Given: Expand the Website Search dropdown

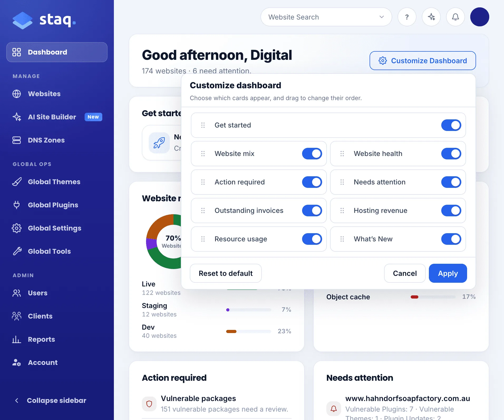Looking at the screenshot, I should tap(326, 17).
